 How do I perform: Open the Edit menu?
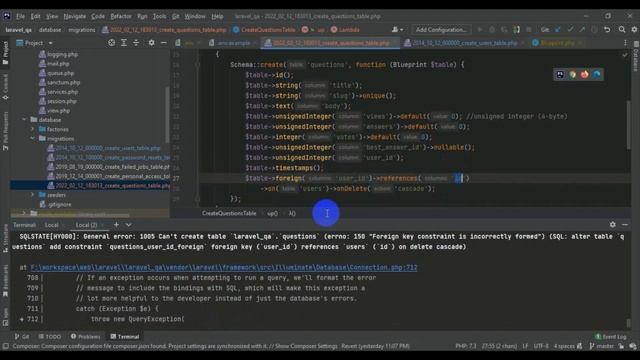click(36, 16)
